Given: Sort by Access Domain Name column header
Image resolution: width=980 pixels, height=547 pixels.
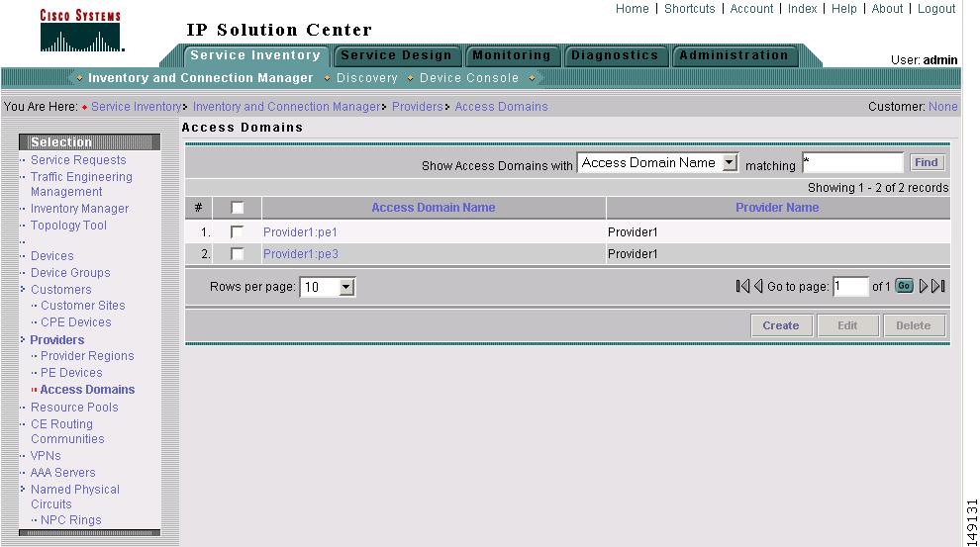Looking at the screenshot, I should tap(434, 208).
